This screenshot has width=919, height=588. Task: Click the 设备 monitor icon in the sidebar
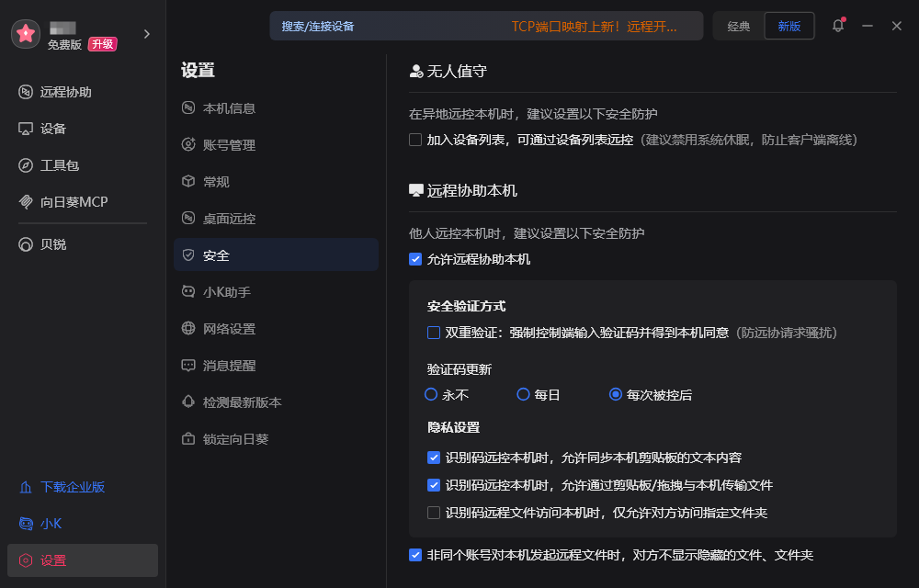(x=25, y=129)
